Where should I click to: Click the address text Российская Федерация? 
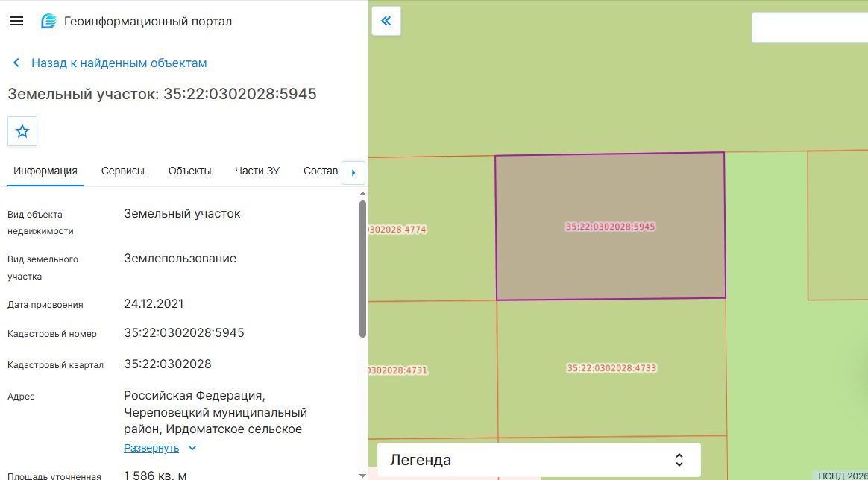tap(193, 396)
